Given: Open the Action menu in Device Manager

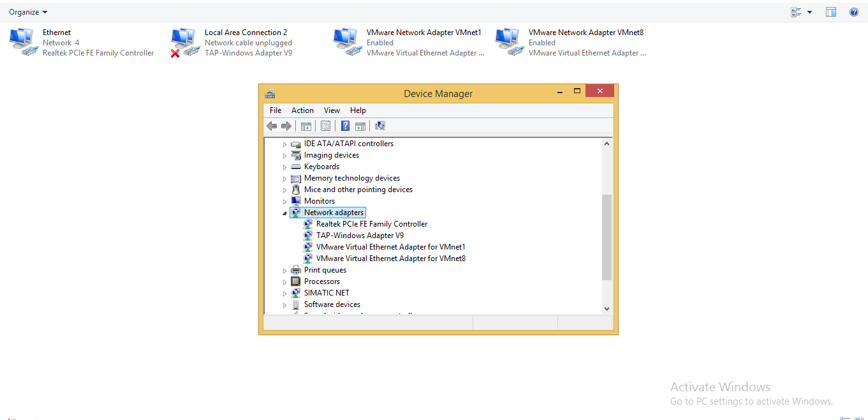Looking at the screenshot, I should [302, 110].
